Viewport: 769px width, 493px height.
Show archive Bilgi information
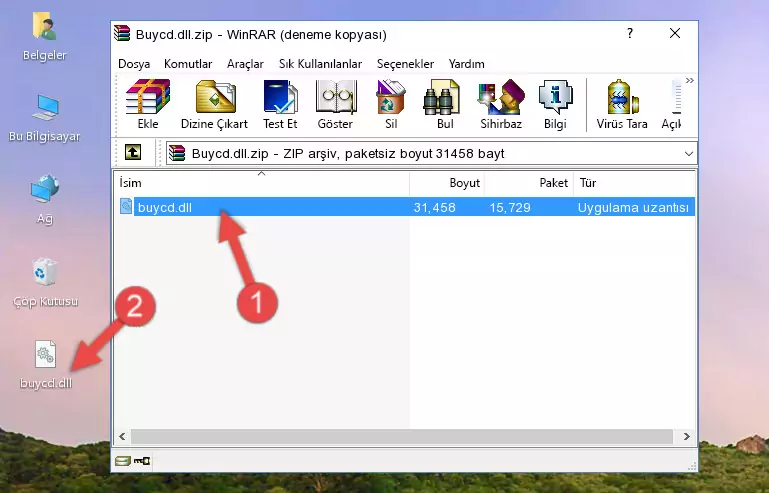click(555, 104)
